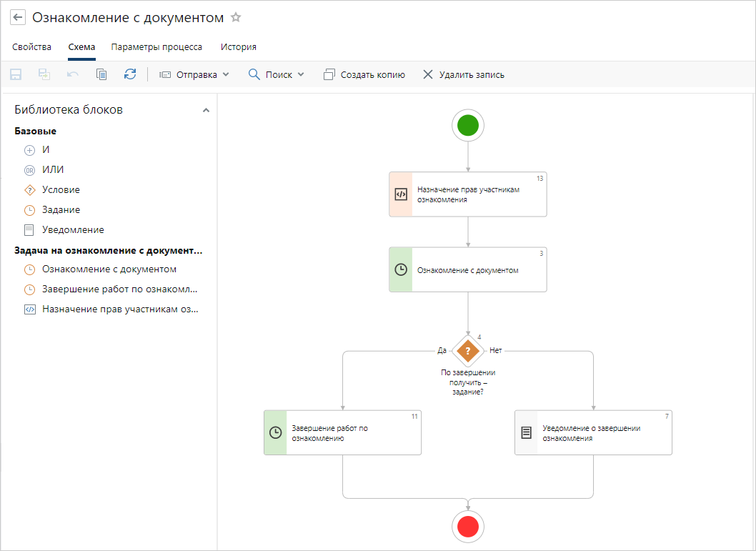Open the 'Отправка' dropdown menu
Viewport: 756px width, 551px height.
pos(194,74)
